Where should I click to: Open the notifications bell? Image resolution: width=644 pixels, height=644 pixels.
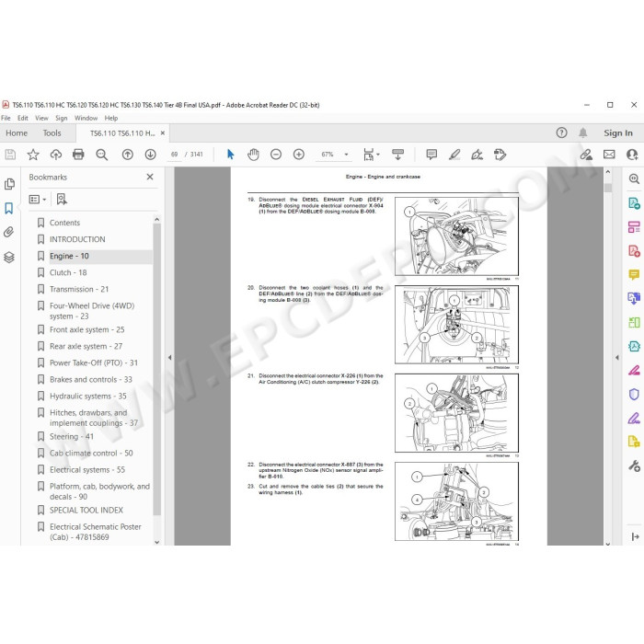point(582,132)
